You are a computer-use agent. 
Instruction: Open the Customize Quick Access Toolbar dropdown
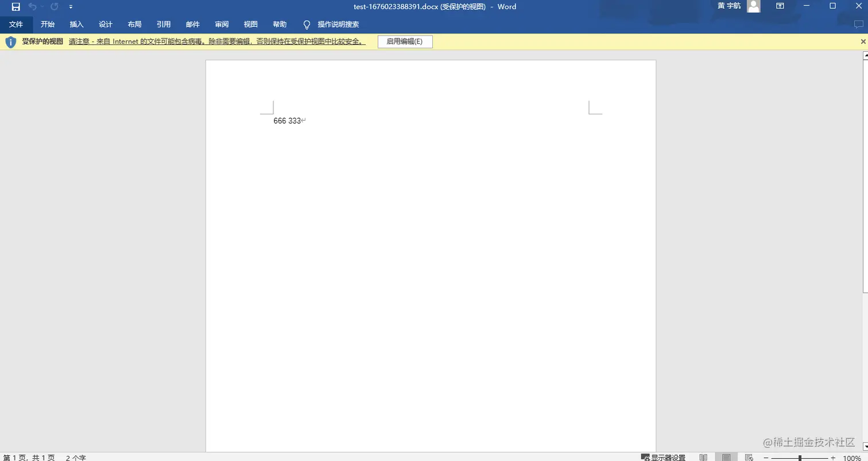(71, 7)
